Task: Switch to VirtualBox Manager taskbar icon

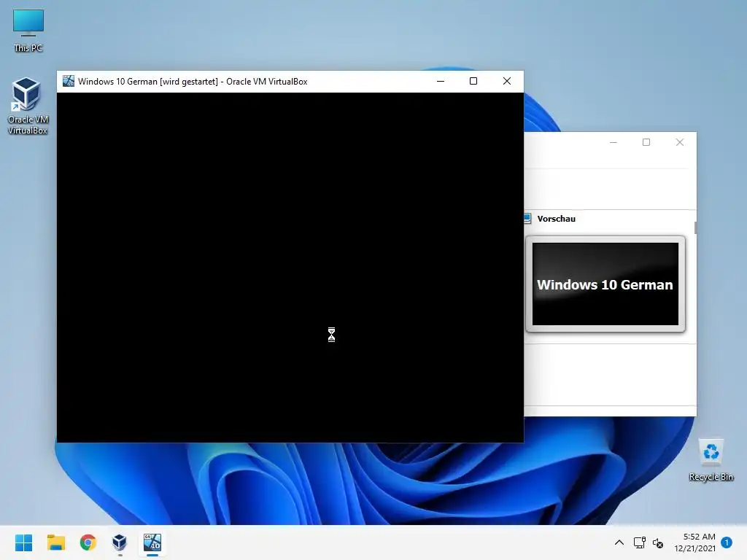Action: coord(120,542)
